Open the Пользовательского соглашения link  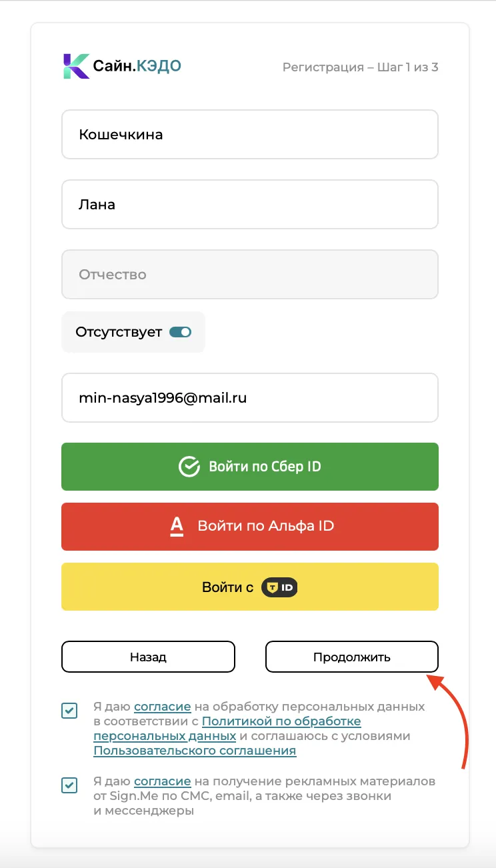click(x=195, y=751)
